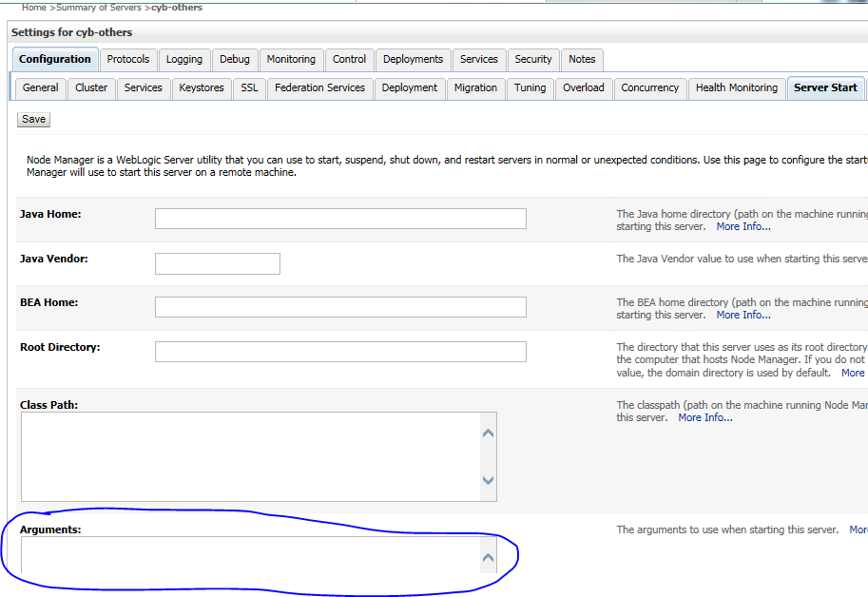Switch to the Deployments tab
Screen dimensions: 868x597
(x=413, y=59)
